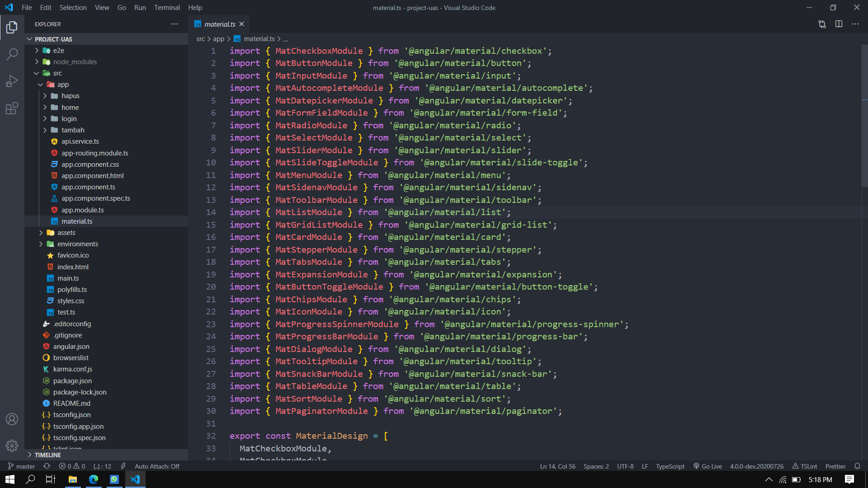Open Microsoft Edge from the taskbar

pos(94,479)
